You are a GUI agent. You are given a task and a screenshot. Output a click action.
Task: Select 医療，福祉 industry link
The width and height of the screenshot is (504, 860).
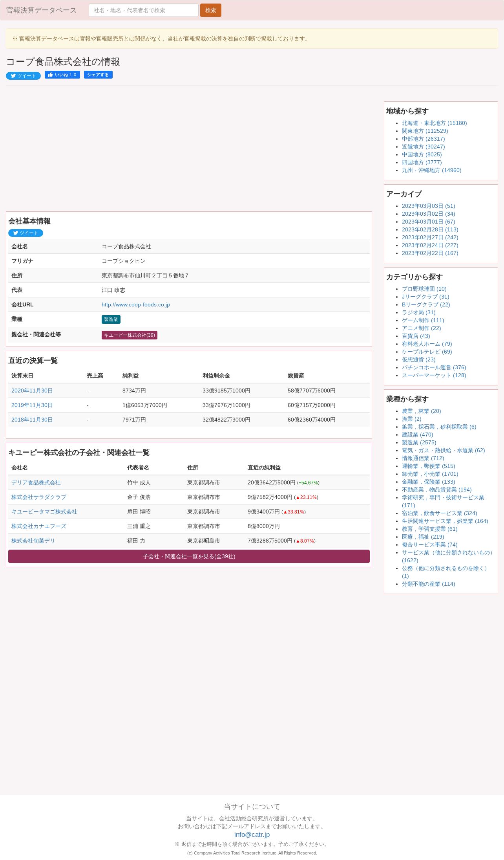click(x=423, y=537)
